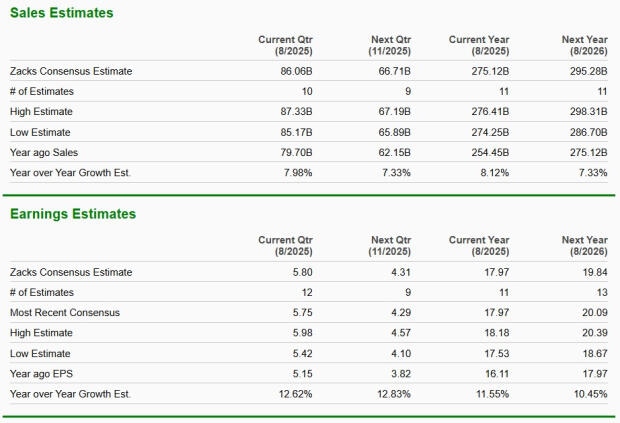Click the Year ago Sales row label
This screenshot has height=423, width=620.
45,152
